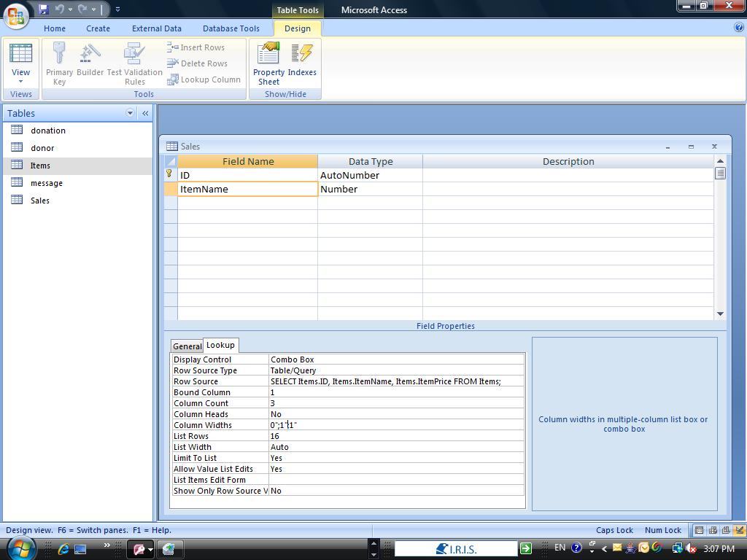747x560 pixels.
Task: Click the Limit To List Yes value
Action: coord(396,458)
